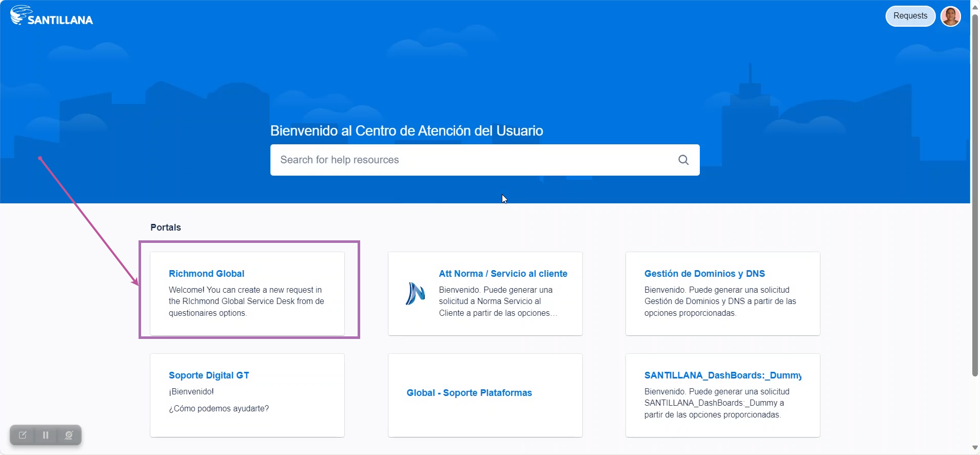Open SANTILLANA_DashBoards:_Dummy portal
The image size is (980, 455).
coord(722,375)
